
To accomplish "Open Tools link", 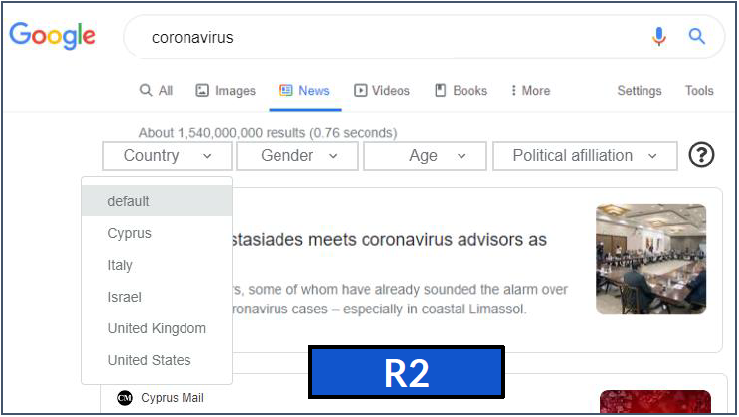I will pyautogui.click(x=699, y=90).
